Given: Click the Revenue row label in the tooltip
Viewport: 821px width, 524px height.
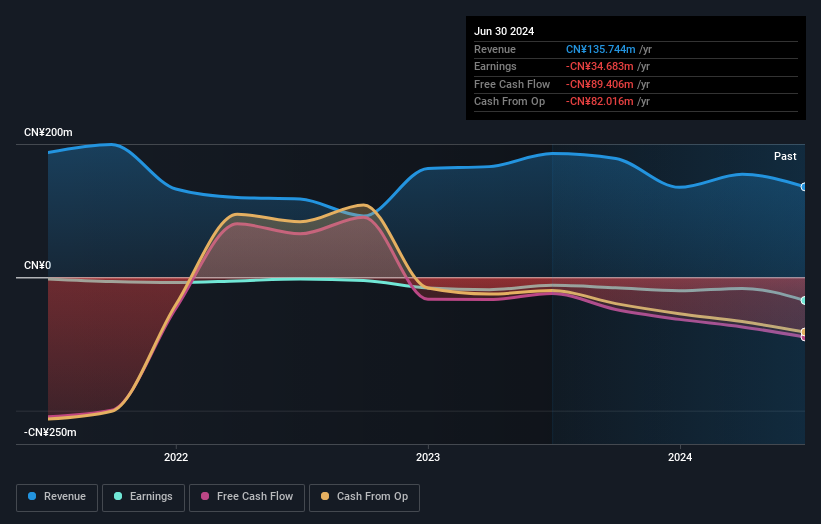Looking at the screenshot, I should (495, 49).
